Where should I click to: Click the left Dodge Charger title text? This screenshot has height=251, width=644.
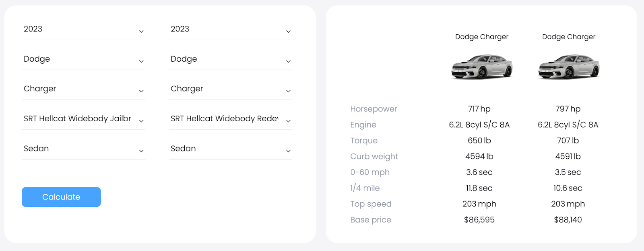482,37
